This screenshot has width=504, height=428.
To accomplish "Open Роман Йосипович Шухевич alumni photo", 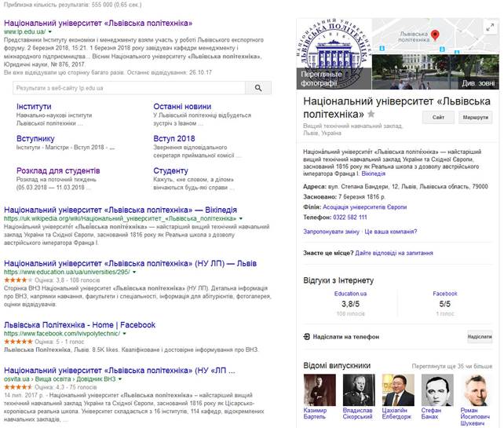I will [x=477, y=390].
